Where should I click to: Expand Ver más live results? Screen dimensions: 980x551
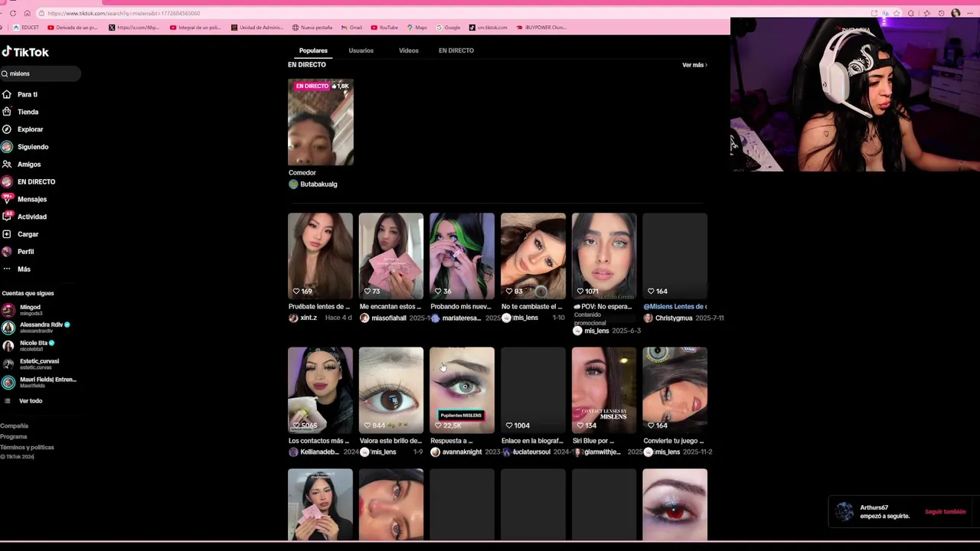coord(694,65)
